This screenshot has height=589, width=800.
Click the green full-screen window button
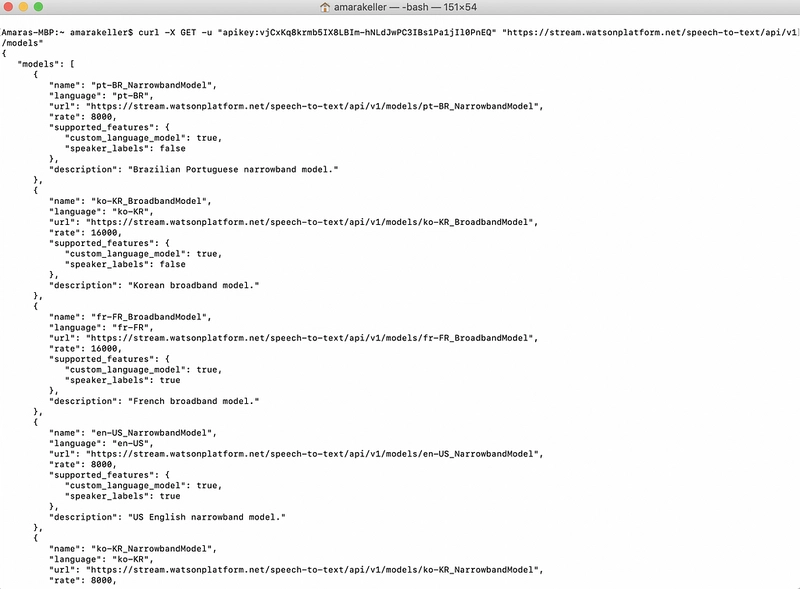[38, 7]
